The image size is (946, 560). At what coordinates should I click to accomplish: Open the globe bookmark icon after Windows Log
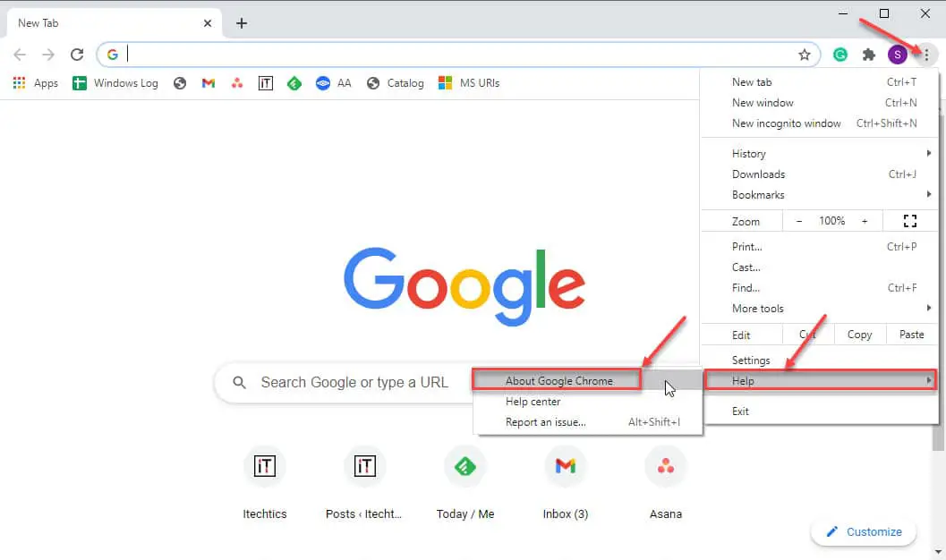[180, 83]
